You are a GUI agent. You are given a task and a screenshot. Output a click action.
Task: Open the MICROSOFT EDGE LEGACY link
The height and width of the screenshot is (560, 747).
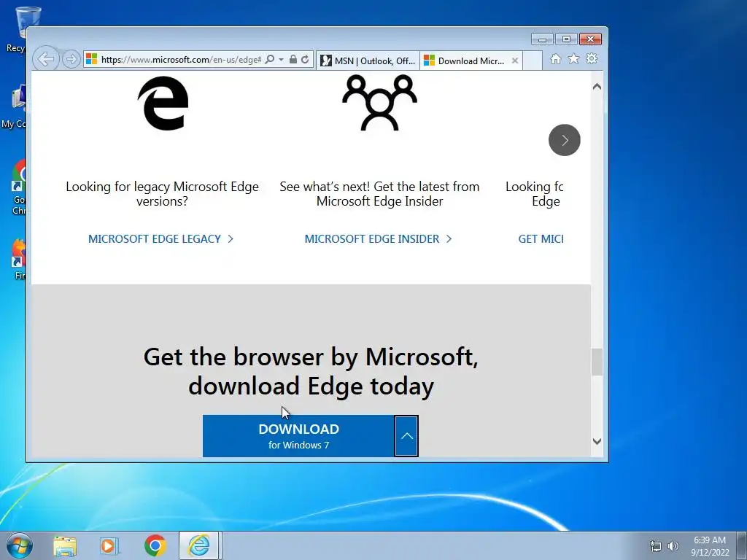[x=160, y=238]
